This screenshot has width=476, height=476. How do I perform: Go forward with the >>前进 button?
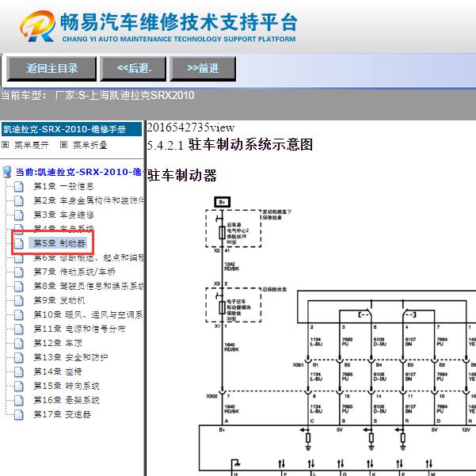203,69
